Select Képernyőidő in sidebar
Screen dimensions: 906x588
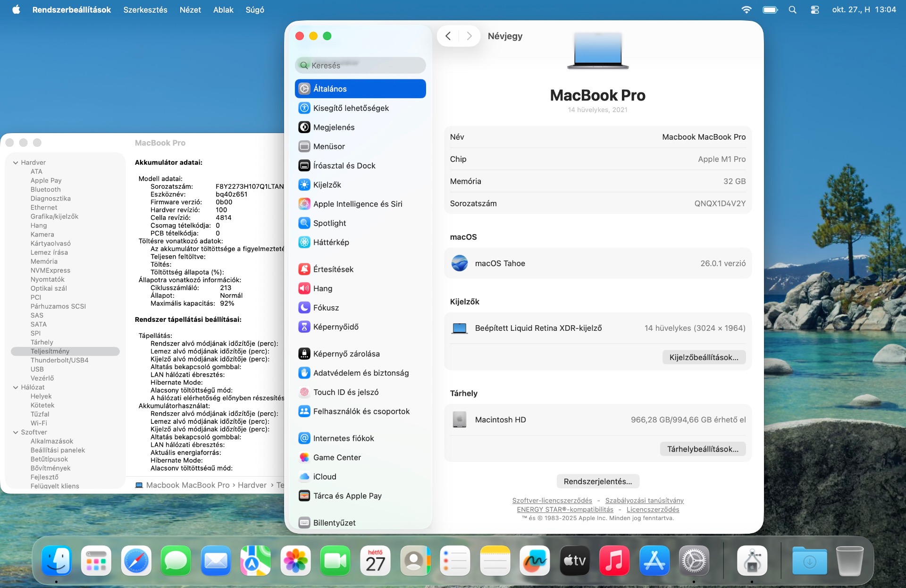pyautogui.click(x=336, y=327)
